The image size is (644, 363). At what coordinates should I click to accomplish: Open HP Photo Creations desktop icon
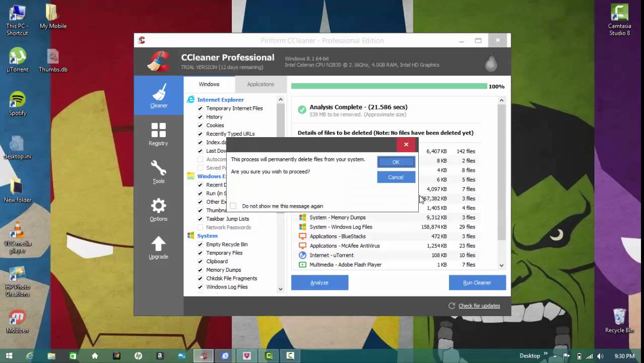tap(18, 281)
